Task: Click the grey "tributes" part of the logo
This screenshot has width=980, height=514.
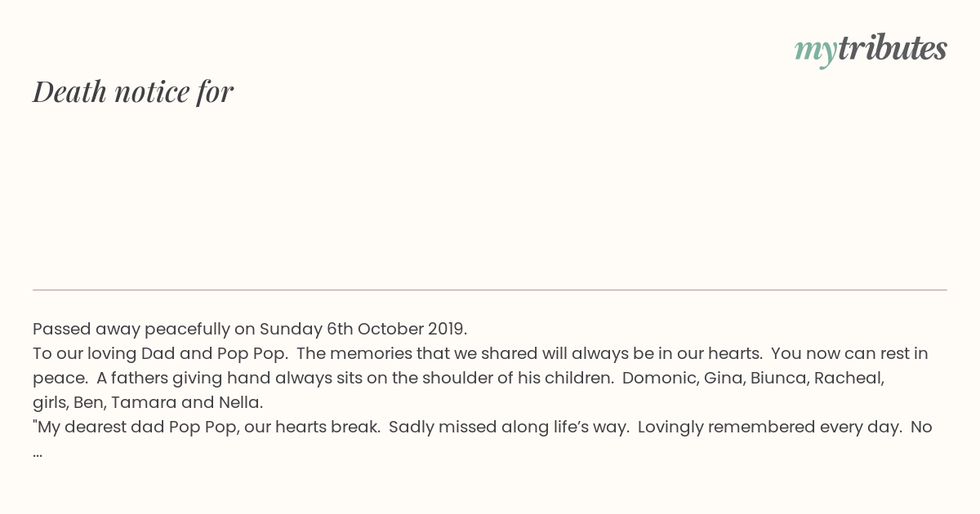Action: point(893,48)
